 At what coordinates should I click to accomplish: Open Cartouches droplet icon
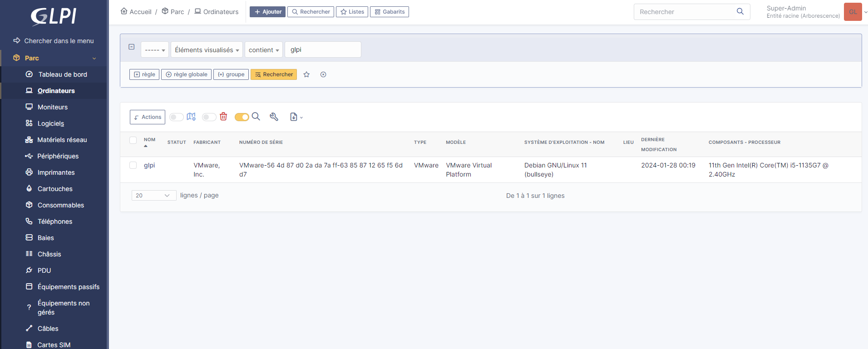coord(29,188)
